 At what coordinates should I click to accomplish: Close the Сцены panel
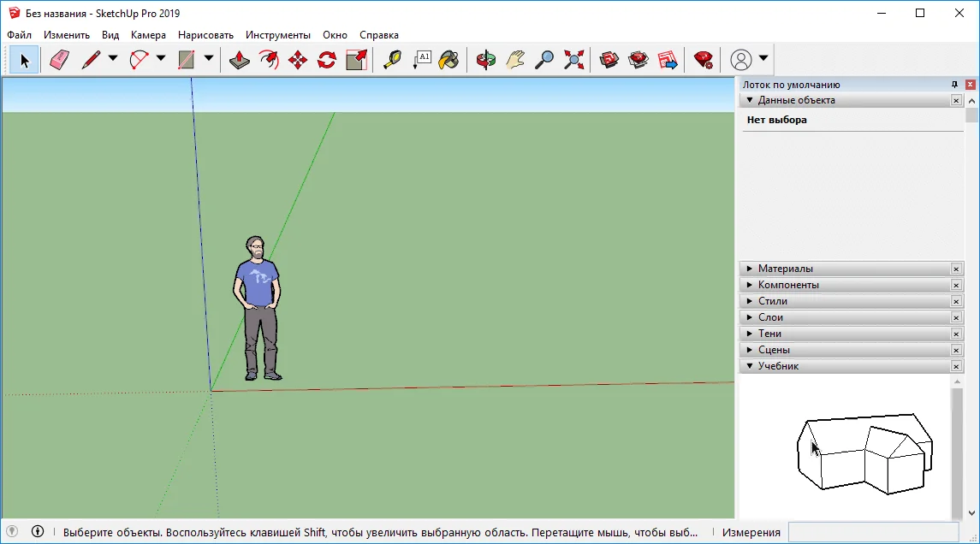[x=956, y=350]
